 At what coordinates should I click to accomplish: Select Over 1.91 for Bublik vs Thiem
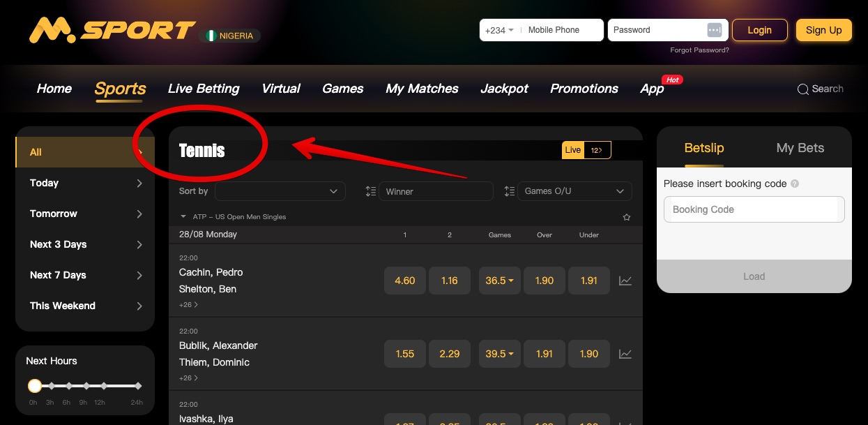pos(545,354)
